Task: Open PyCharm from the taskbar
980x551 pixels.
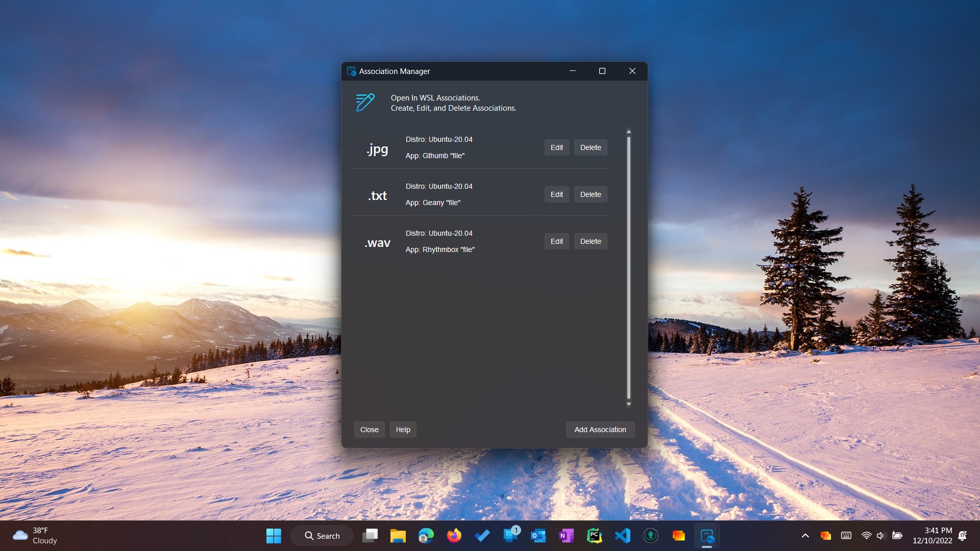Action: tap(594, 536)
